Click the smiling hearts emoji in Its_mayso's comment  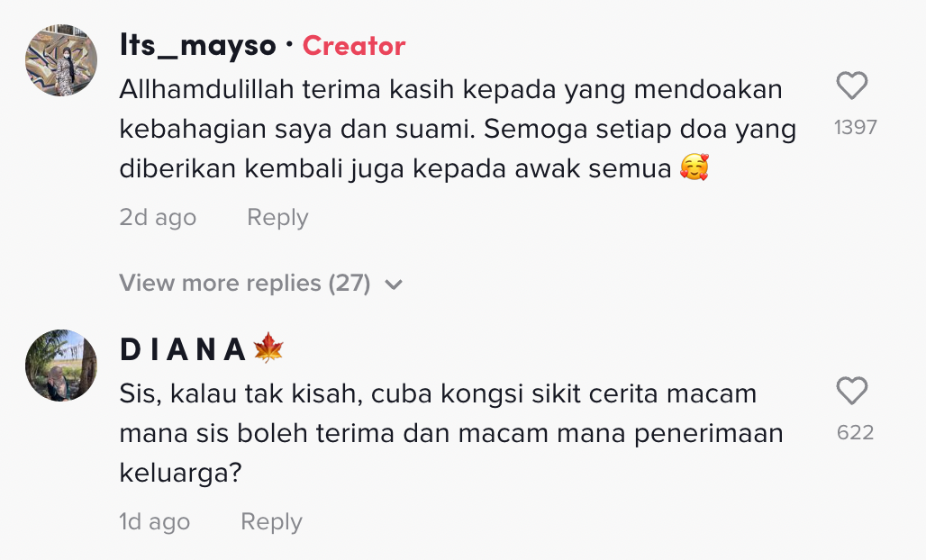pos(694,168)
